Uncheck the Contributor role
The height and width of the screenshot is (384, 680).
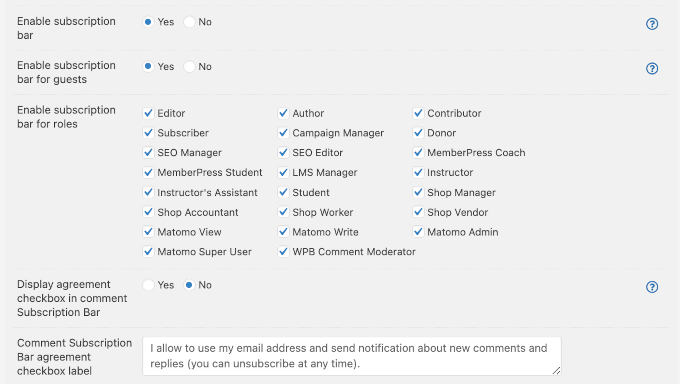[x=418, y=113]
